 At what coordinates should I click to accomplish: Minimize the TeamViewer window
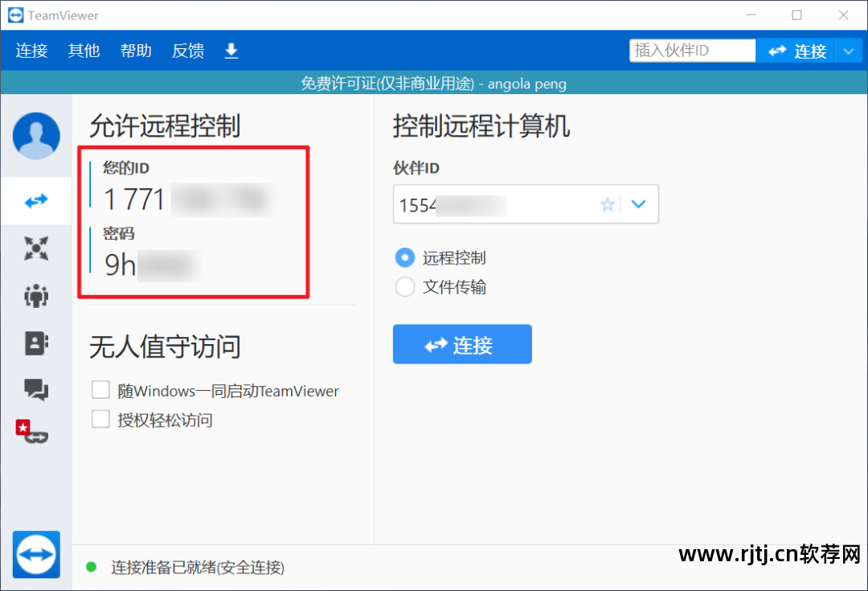click(751, 15)
